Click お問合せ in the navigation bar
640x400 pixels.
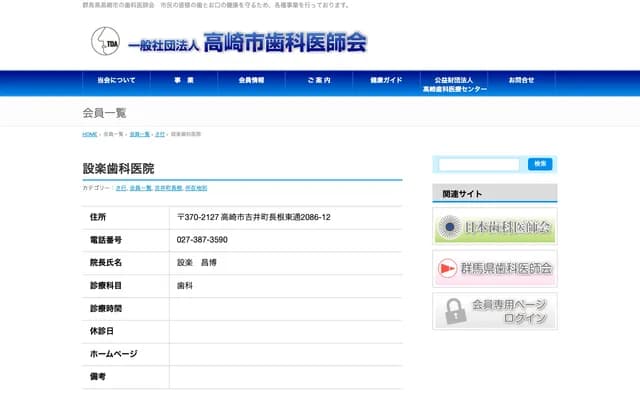(521, 80)
